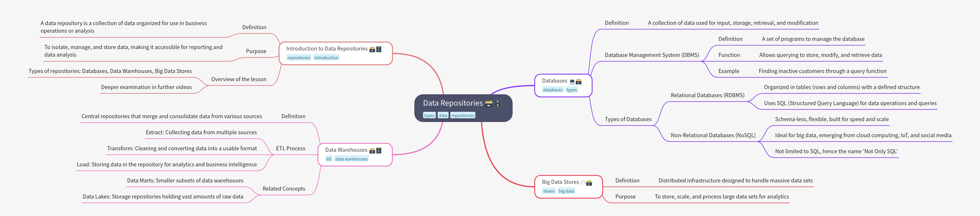Click 'A set of programs to manage the database'
Image resolution: width=980 pixels, height=216 pixels.
813,39
